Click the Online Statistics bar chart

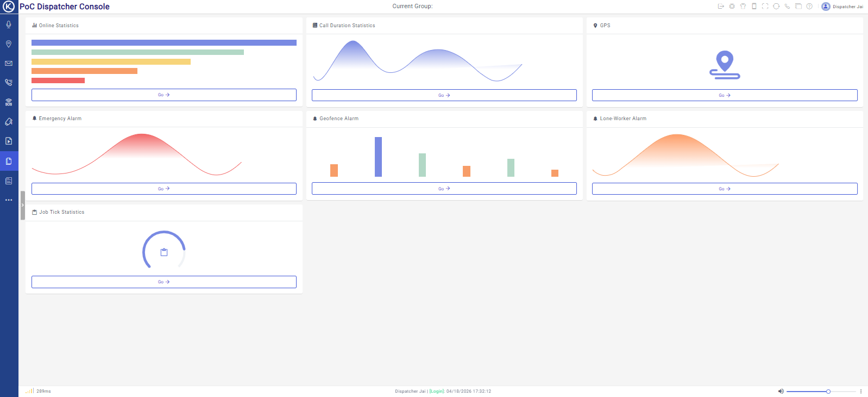[x=164, y=61]
